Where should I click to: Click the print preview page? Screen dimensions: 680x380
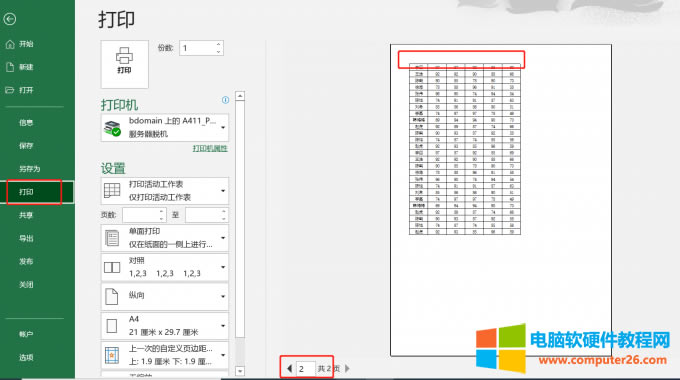[501, 200]
